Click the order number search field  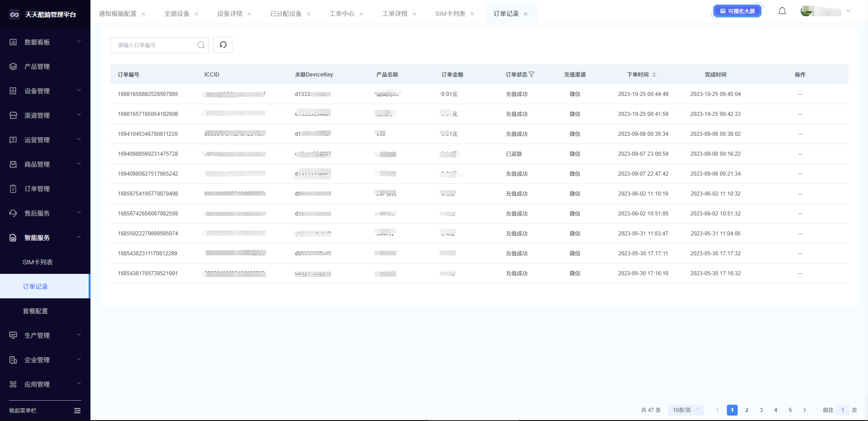point(154,45)
